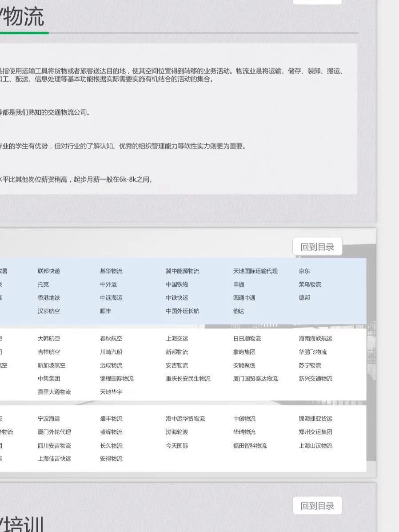
Task: Open 郑州交运集团
Action: click(x=315, y=432)
